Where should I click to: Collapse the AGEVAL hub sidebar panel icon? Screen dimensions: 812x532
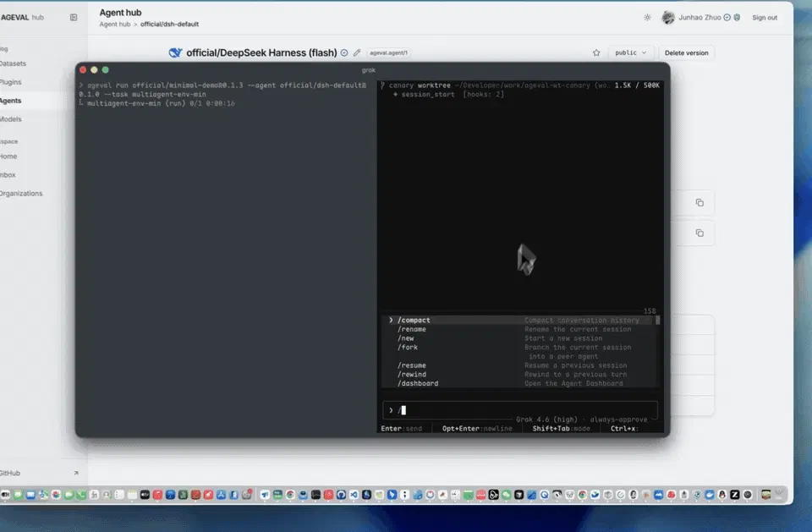click(x=74, y=18)
